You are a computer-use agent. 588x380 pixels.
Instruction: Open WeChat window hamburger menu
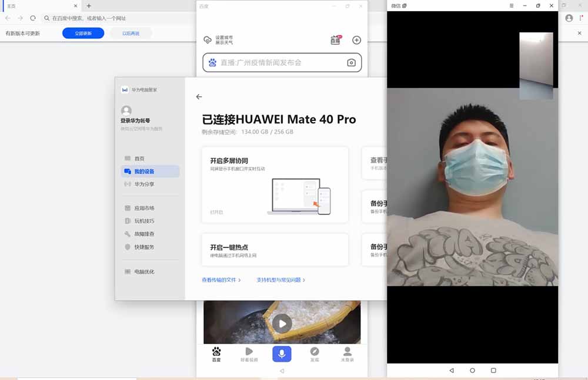coord(512,6)
